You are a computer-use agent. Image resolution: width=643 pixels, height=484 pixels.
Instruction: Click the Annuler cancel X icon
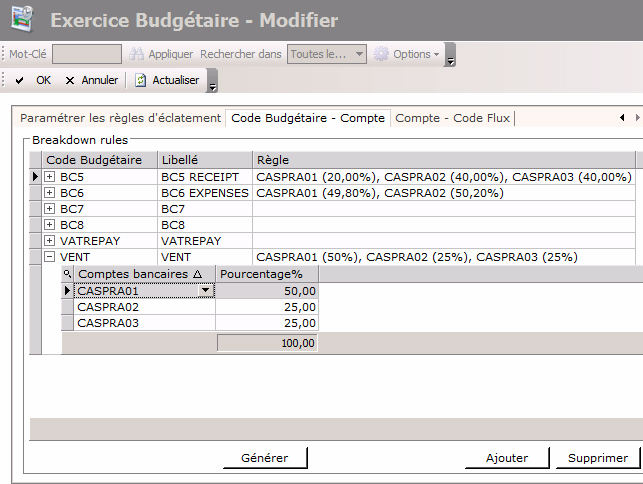pyautogui.click(x=70, y=80)
